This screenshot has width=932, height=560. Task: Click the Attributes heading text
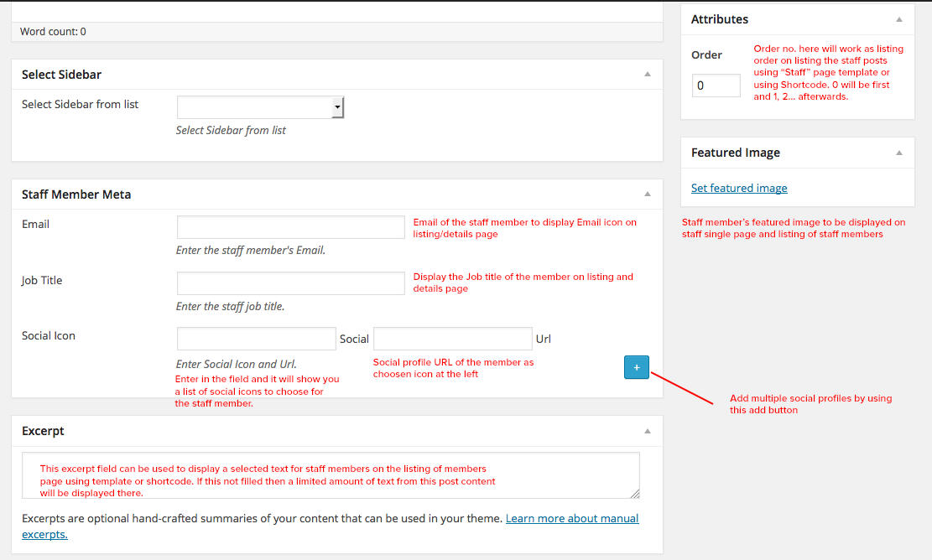(x=720, y=19)
